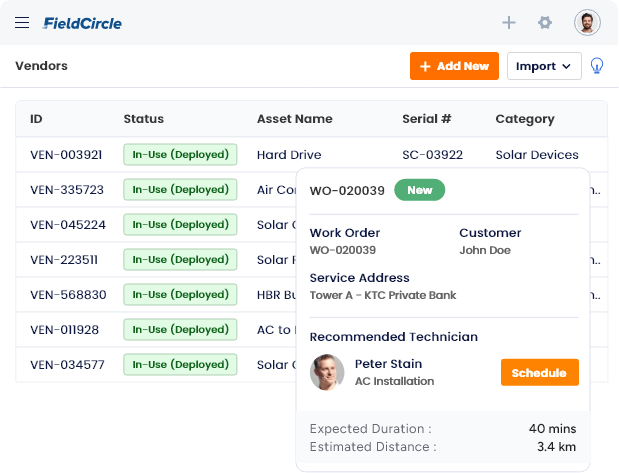
Task: Sort by the ID column header
Action: coord(36,119)
